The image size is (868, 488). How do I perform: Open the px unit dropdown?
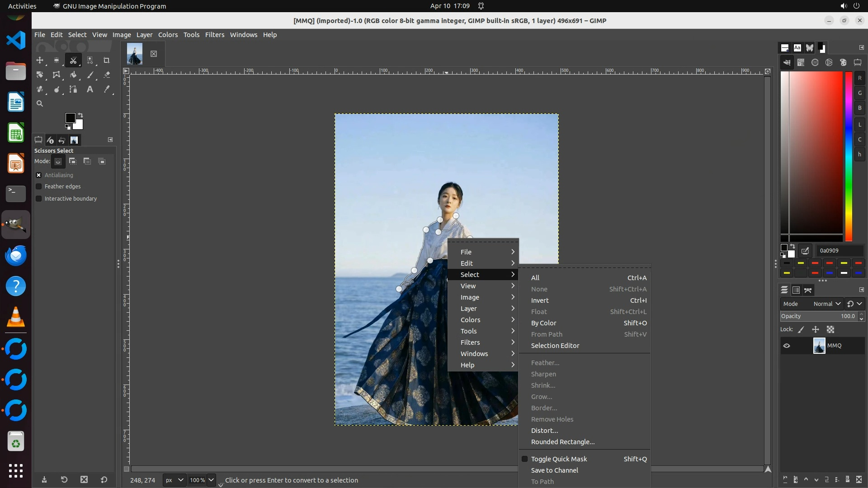coord(174,480)
